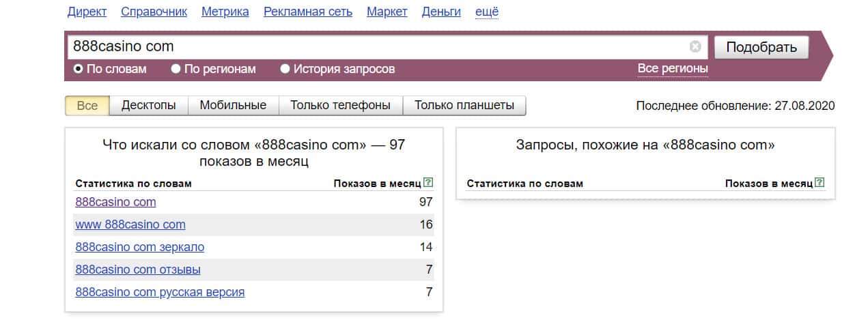
Task: Open the "Все регионы" region selector
Action: coord(673,68)
